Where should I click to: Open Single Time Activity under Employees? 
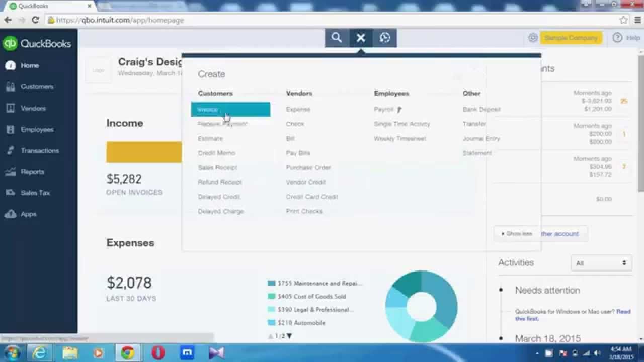pos(402,124)
